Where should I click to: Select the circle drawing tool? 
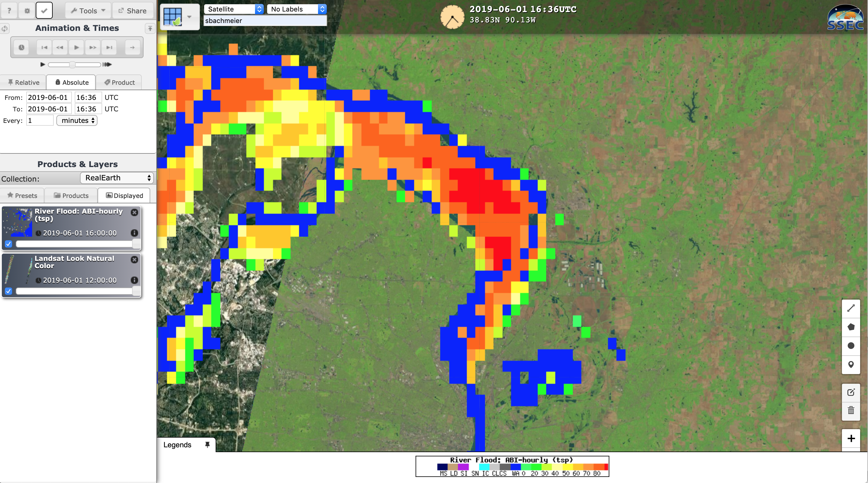tap(851, 346)
